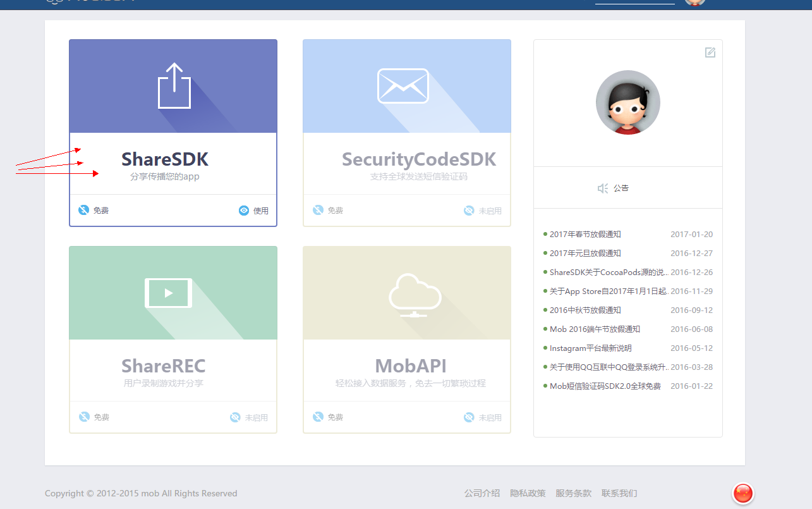Screen dimensions: 812x509
Task: Open the 2016中秋节放假通知 notice
Action: pyautogui.click(x=585, y=310)
